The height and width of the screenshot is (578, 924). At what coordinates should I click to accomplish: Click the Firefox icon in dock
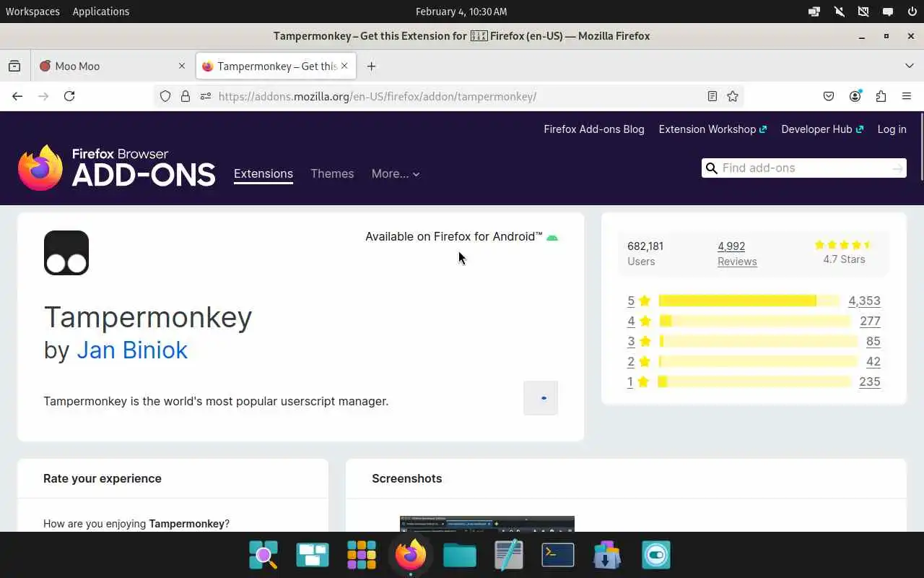coord(411,555)
